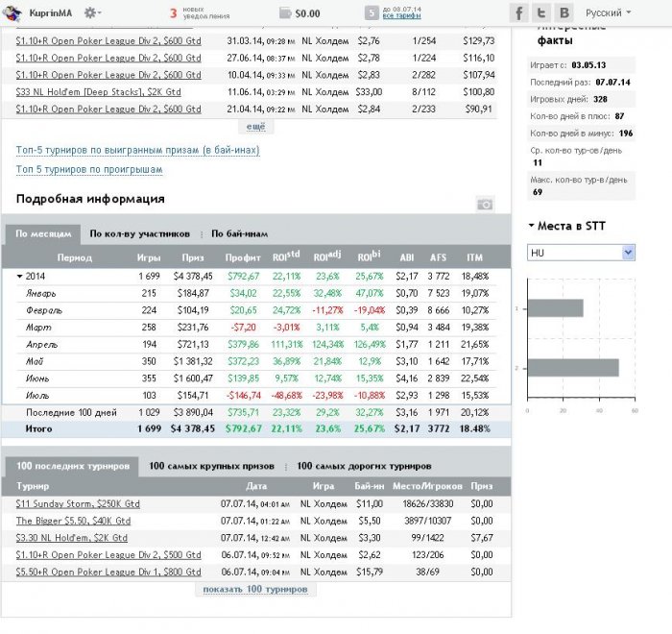
Task: Collapse the Места в STT section
Action: tap(532, 227)
